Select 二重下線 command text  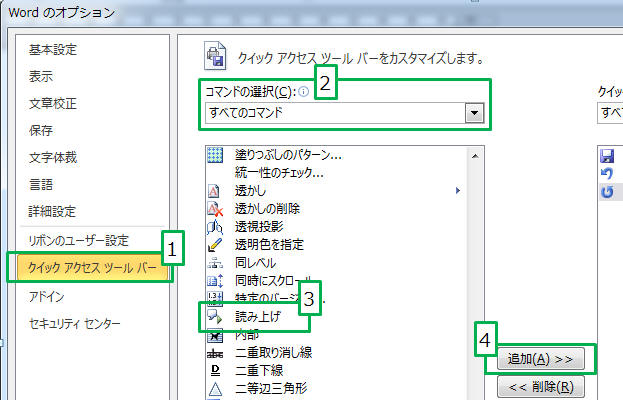point(259,371)
